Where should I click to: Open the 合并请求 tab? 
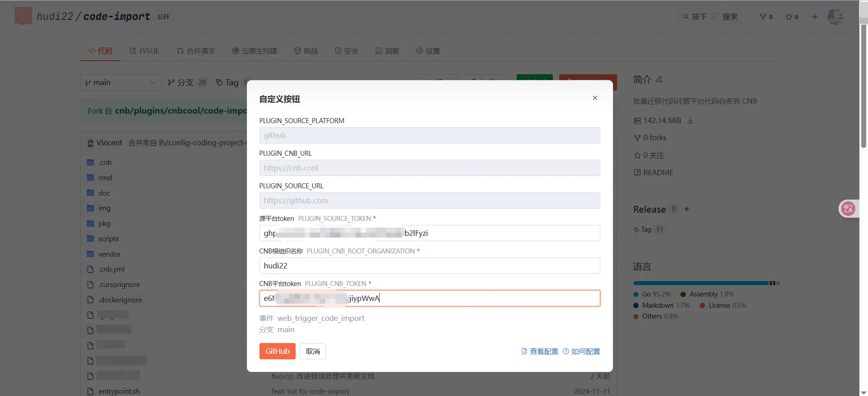coord(196,51)
